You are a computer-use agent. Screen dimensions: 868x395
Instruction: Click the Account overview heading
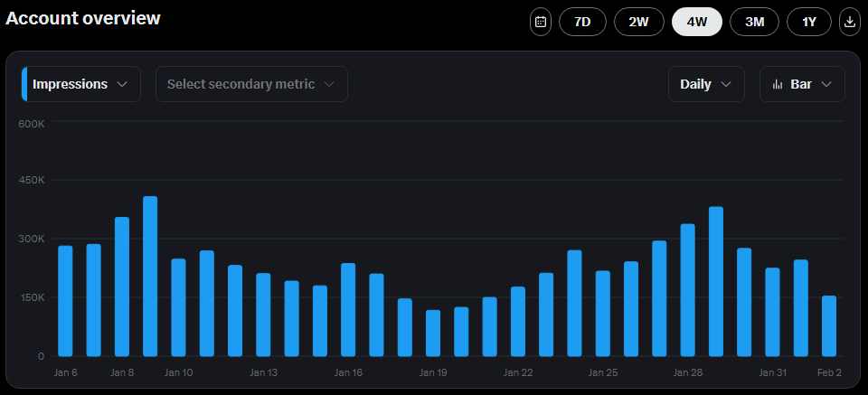click(83, 18)
